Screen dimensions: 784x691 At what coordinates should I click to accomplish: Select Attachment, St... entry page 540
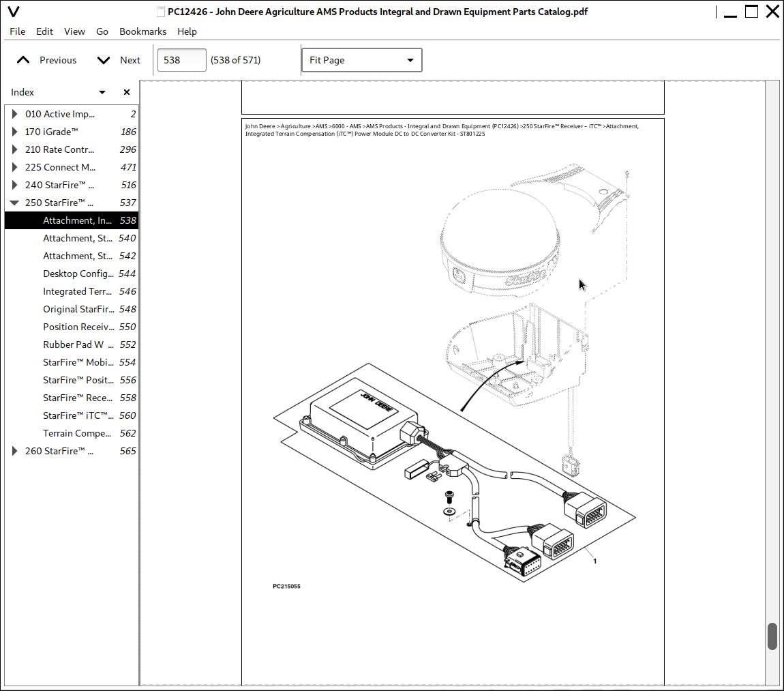pos(72,238)
